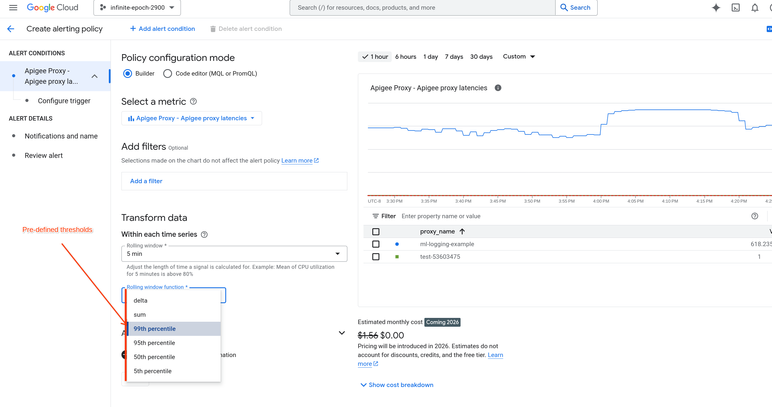Open the Configure trigger step

(64, 101)
